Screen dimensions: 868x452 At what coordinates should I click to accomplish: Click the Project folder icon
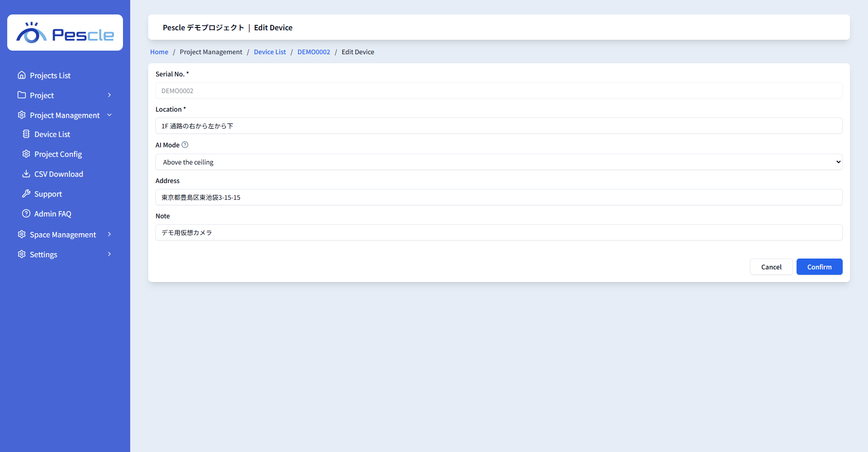click(22, 95)
